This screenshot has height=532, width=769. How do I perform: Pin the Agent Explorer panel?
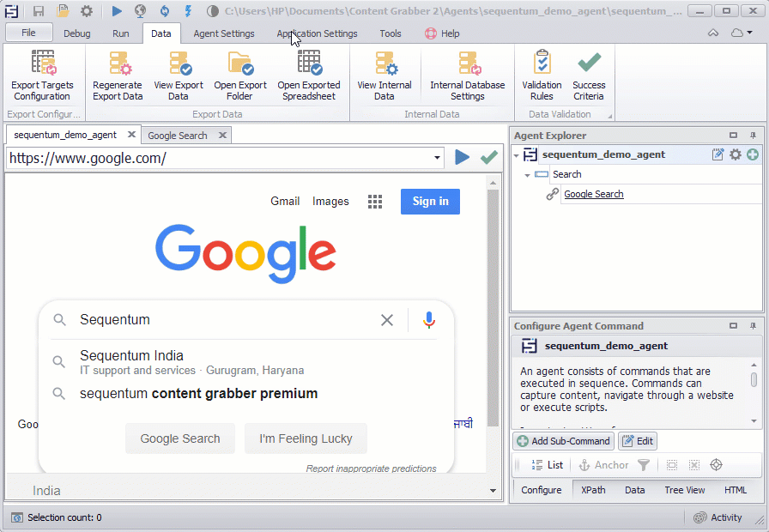[x=753, y=136]
